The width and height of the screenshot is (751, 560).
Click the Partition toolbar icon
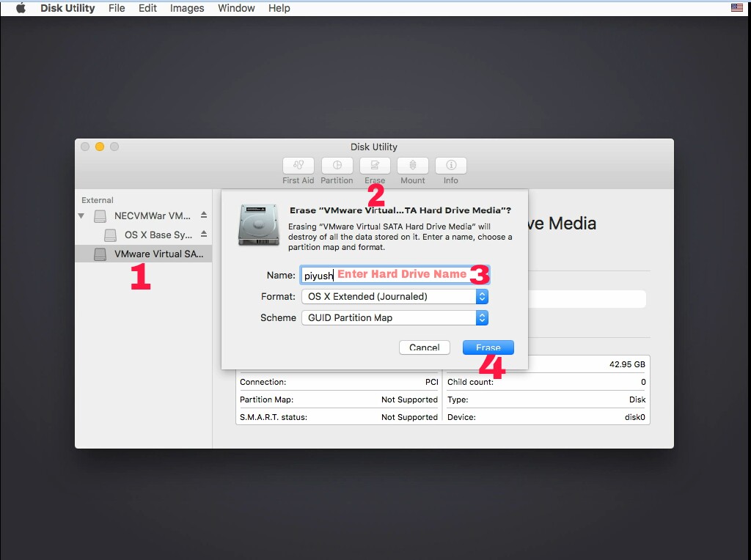point(337,165)
